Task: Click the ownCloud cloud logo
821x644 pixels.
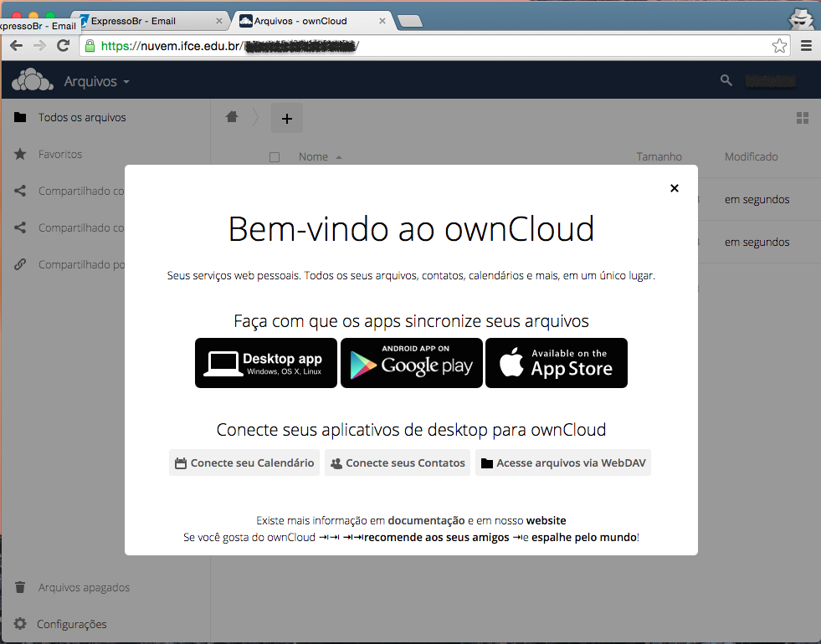Action: tap(33, 80)
